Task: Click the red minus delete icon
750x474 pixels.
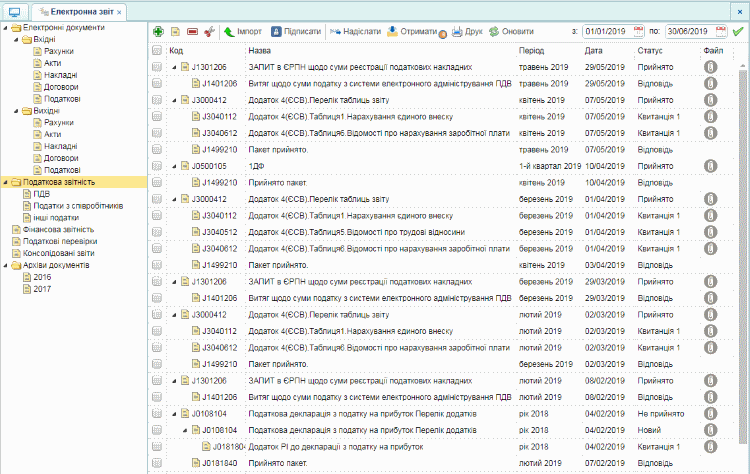Action: (192, 32)
